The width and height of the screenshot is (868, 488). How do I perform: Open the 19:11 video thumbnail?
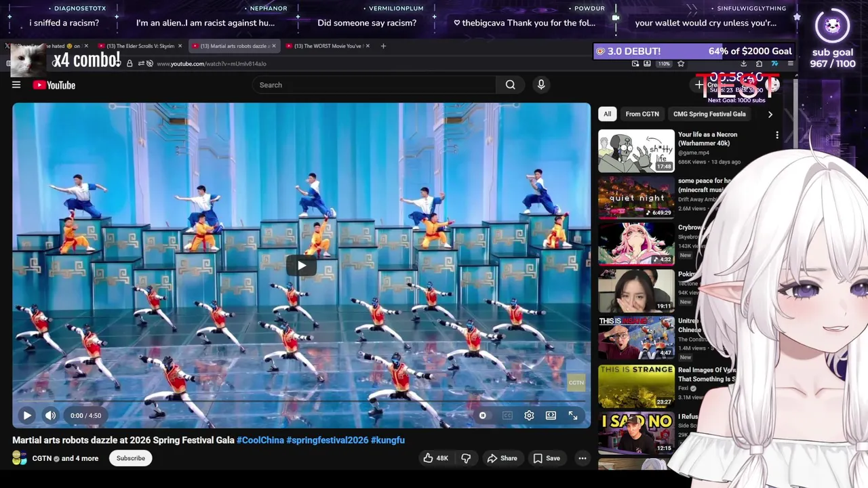pos(636,291)
